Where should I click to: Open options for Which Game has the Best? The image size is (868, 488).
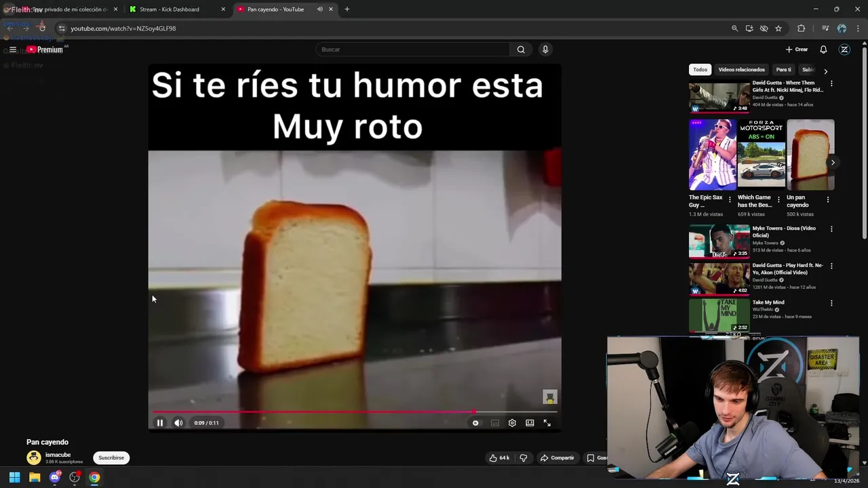point(778,200)
